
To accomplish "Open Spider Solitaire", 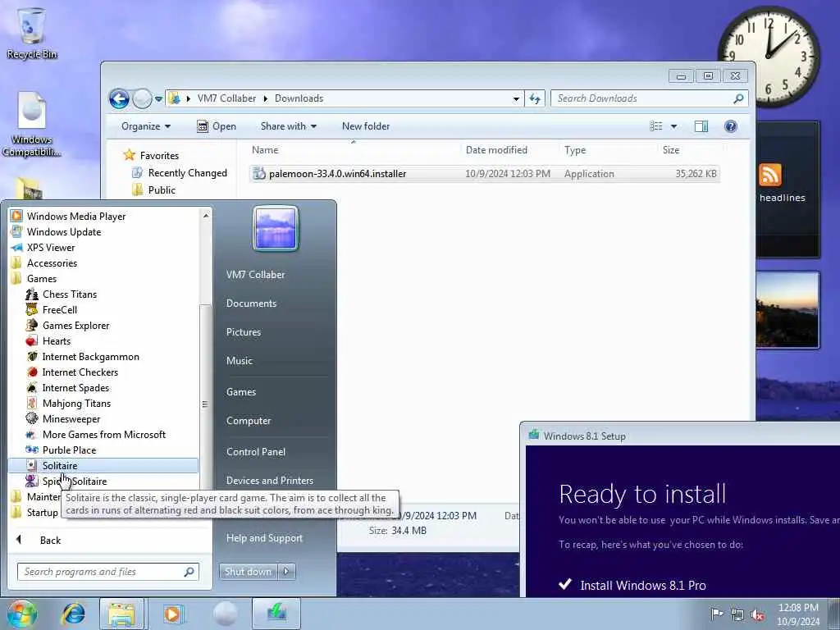I will tap(75, 481).
